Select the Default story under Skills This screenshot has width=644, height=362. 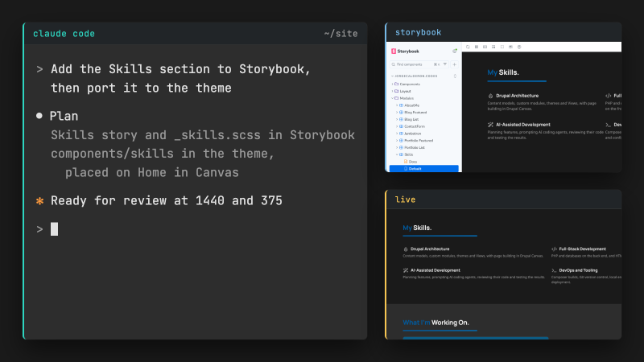(x=424, y=169)
